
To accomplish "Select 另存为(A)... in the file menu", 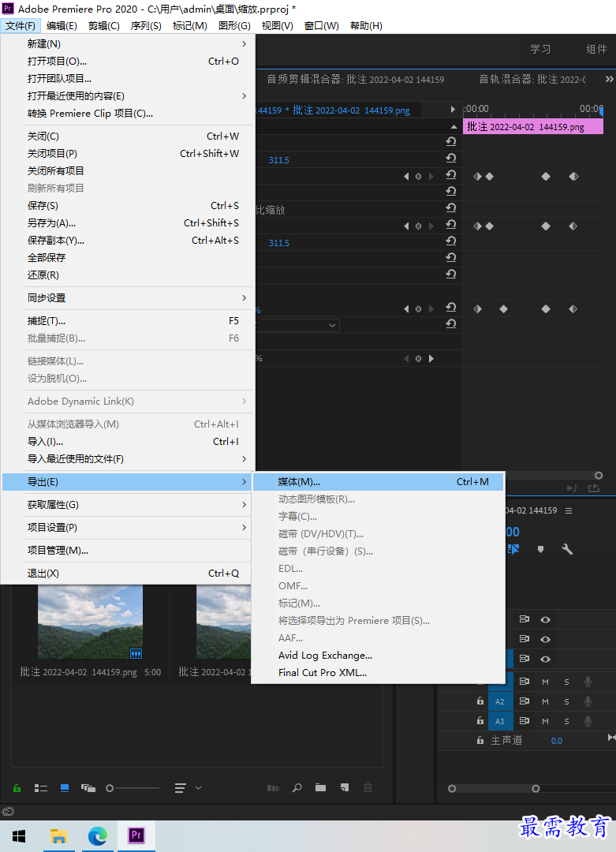I will 129,222.
